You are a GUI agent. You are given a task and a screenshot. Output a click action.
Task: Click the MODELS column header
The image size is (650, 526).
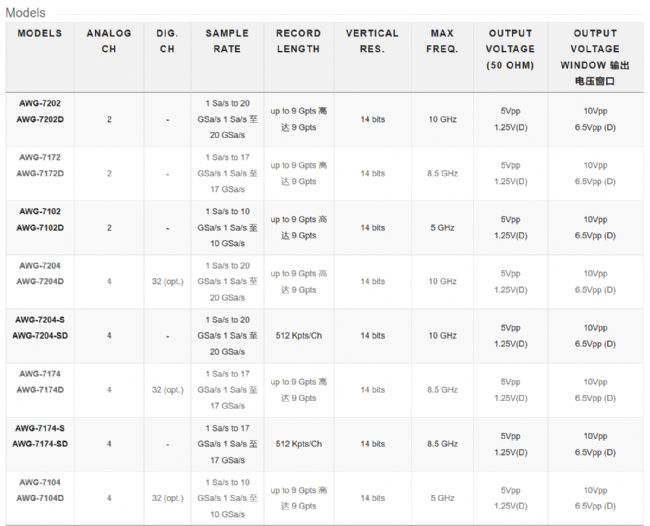click(x=40, y=33)
